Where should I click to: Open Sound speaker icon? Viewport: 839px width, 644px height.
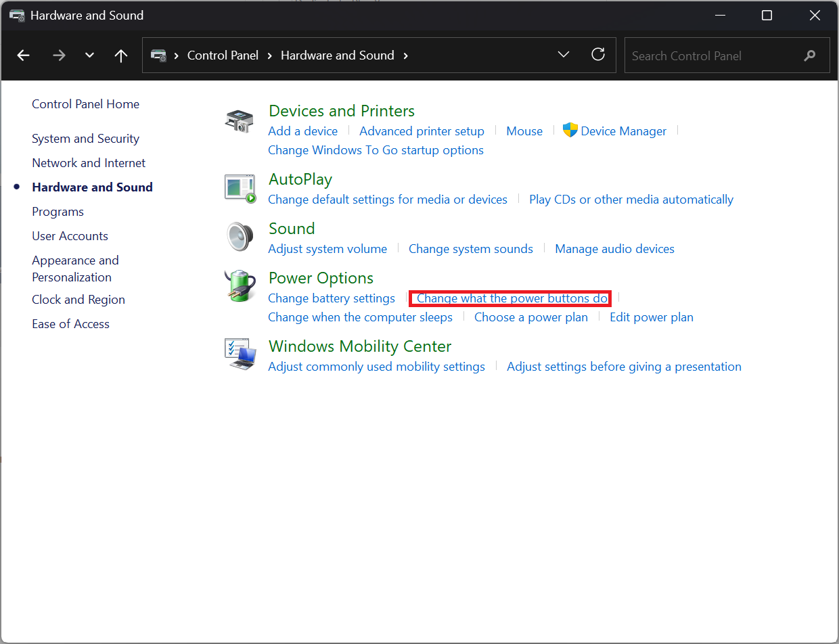click(x=239, y=237)
